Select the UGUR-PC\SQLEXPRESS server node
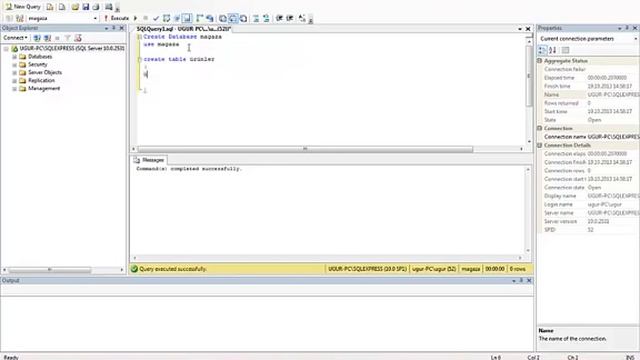640x360 pixels. 72,49
